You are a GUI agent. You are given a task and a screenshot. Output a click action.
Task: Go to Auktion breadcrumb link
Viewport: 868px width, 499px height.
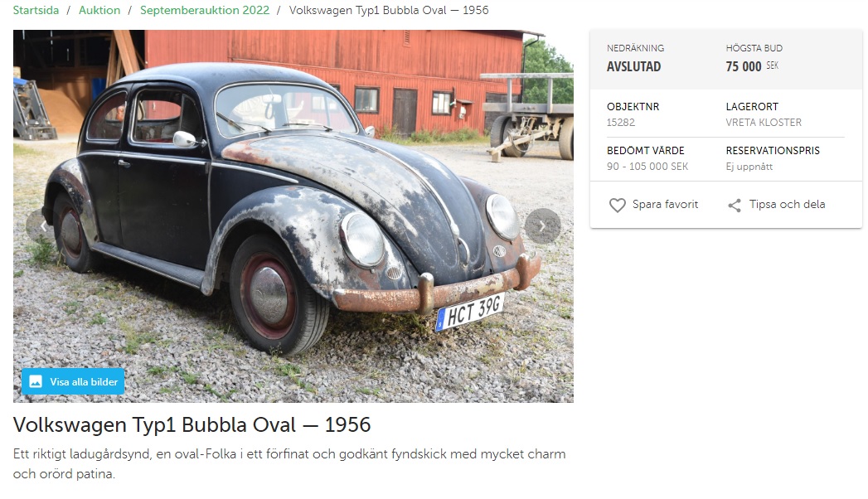99,10
